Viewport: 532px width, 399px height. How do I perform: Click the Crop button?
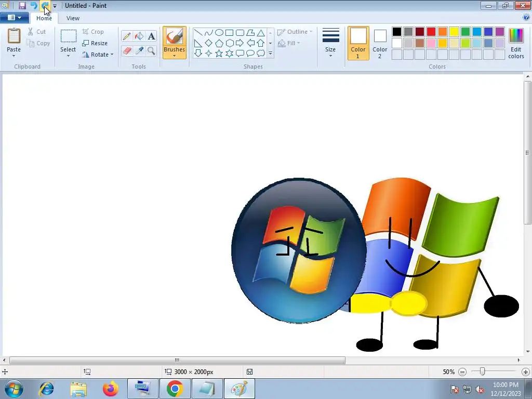93,32
